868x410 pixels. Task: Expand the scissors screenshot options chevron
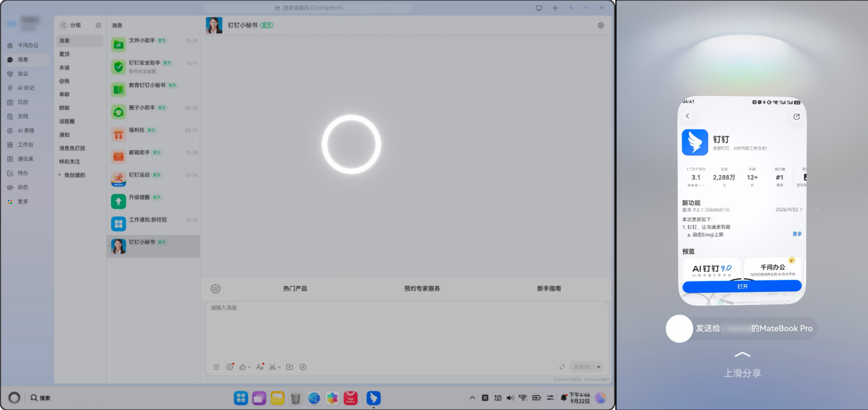(x=279, y=367)
